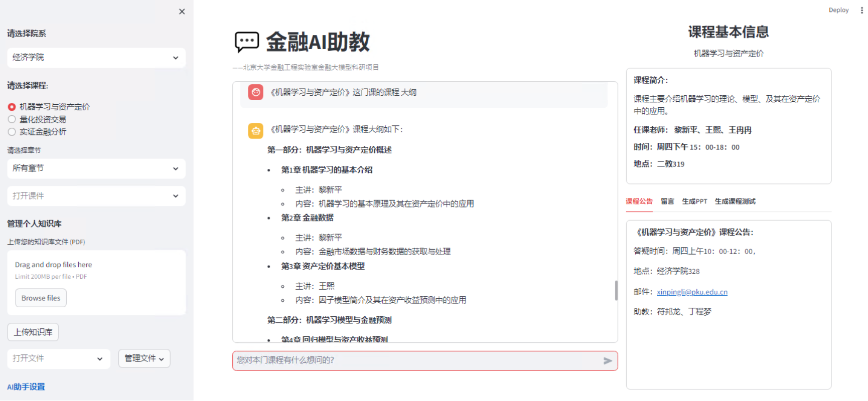Select the 实证金融分析 radio button
The width and height of the screenshot is (868, 401).
click(12, 132)
